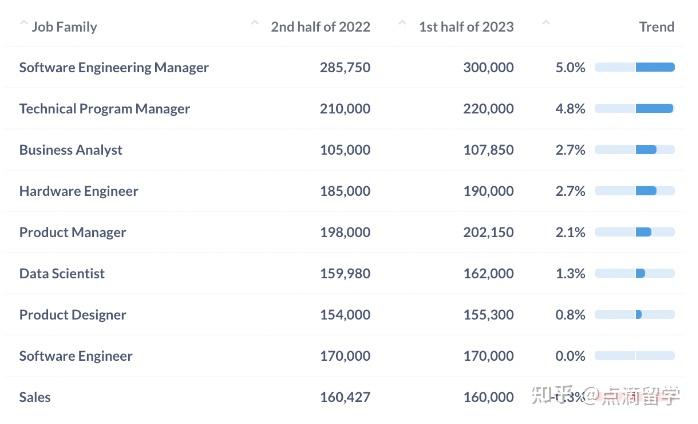The width and height of the screenshot is (698, 424).
Task: Sort table by Job Family column header
Action: pos(64,27)
